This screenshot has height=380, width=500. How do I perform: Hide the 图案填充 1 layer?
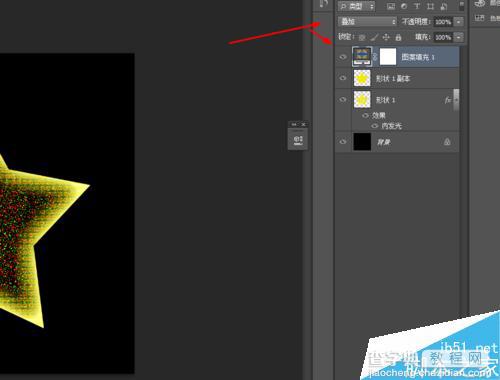tap(343, 57)
